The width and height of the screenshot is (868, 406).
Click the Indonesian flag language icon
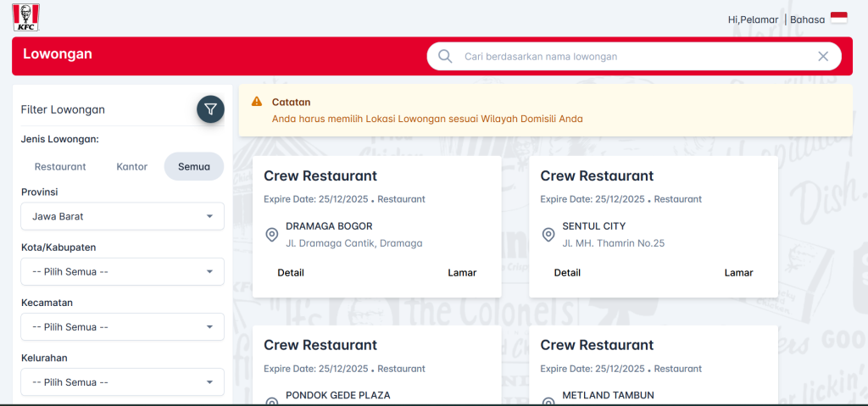point(838,19)
